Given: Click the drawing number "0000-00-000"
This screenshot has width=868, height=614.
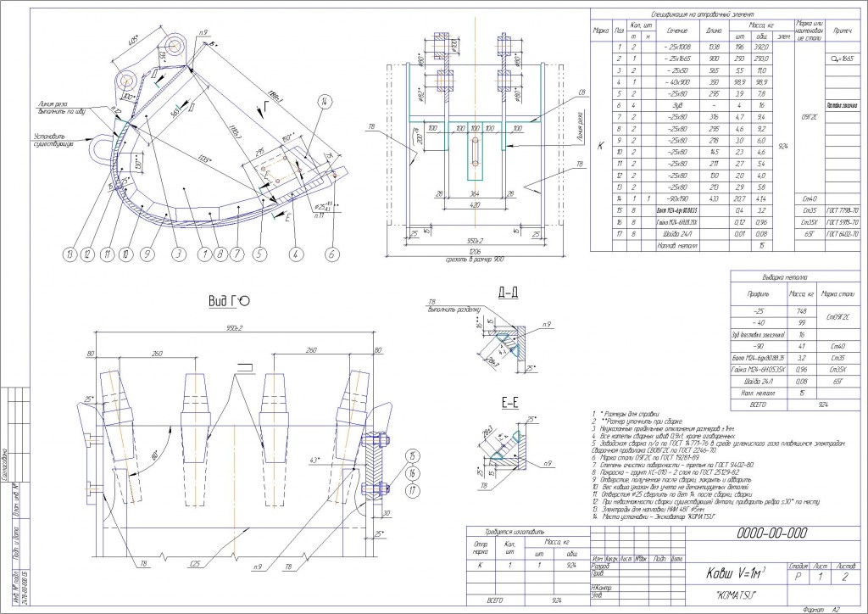Looking at the screenshot, I should 771,533.
